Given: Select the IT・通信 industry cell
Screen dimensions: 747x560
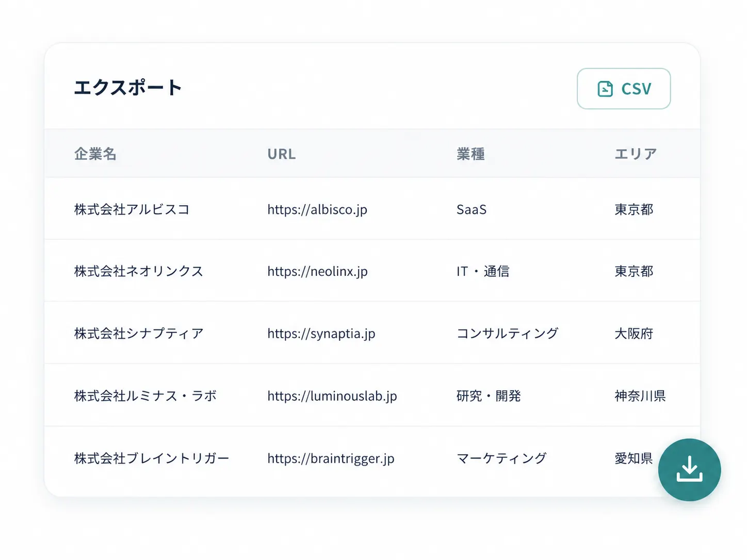Looking at the screenshot, I should point(483,271).
